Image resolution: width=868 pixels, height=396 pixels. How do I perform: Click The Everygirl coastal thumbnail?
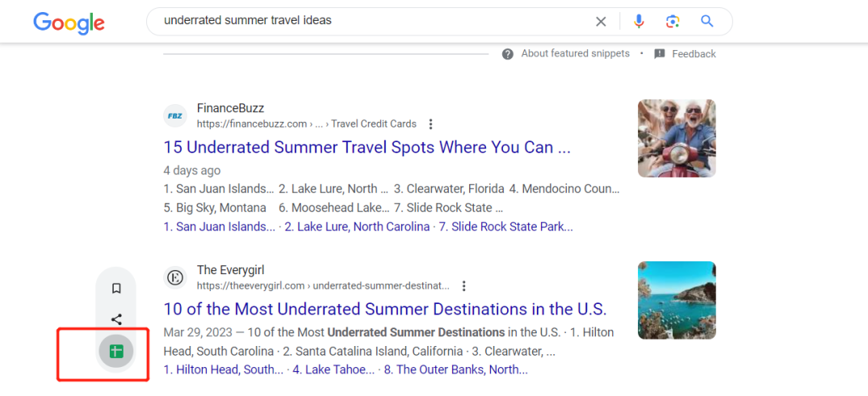(677, 299)
